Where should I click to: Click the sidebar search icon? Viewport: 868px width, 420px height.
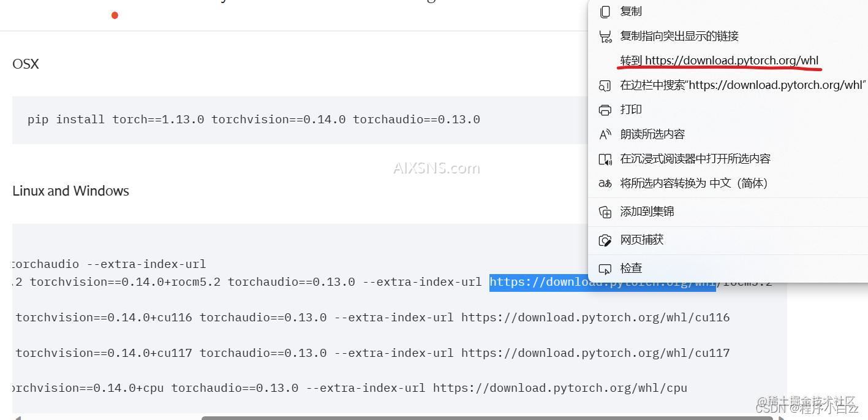pos(605,85)
